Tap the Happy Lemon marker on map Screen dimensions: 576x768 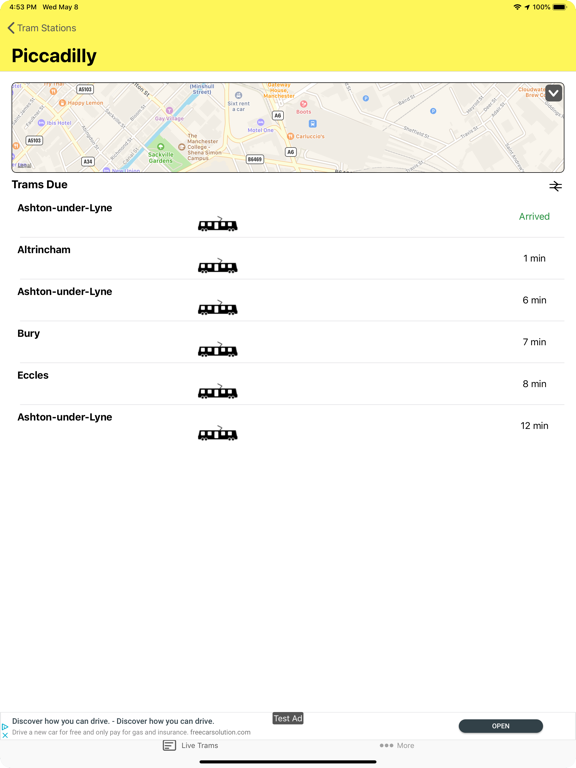[62, 103]
